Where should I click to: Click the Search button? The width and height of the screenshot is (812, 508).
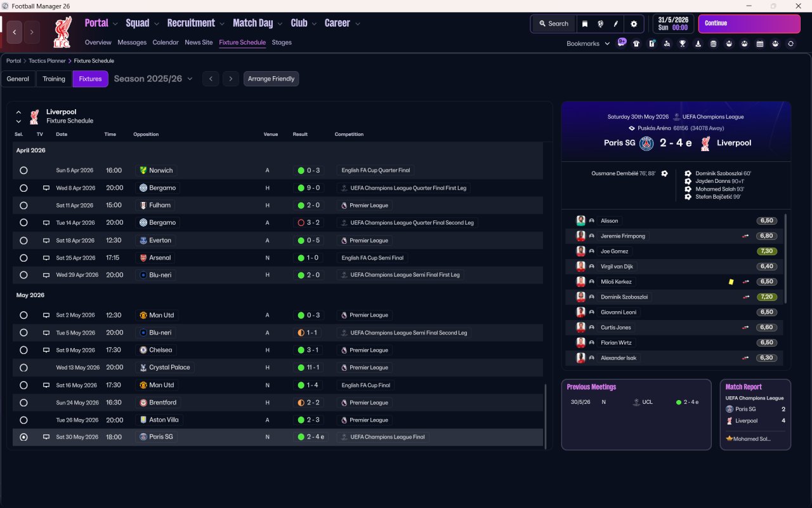tap(554, 23)
